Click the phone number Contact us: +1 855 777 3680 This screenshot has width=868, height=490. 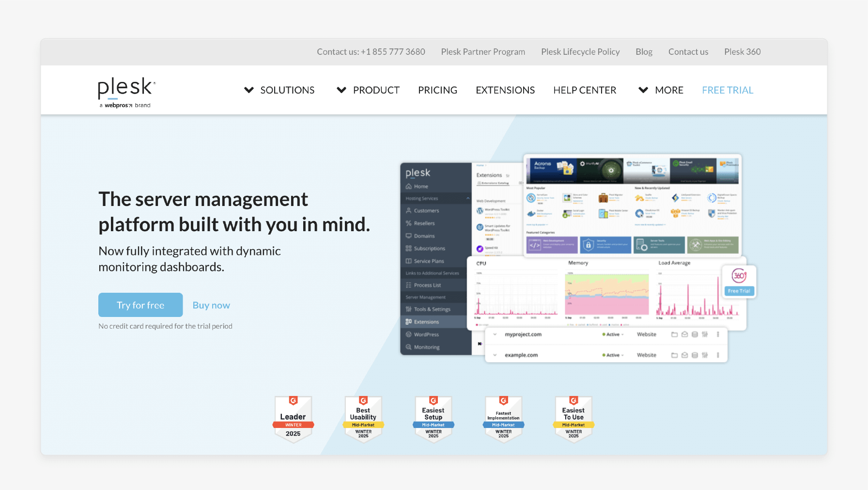tap(371, 52)
